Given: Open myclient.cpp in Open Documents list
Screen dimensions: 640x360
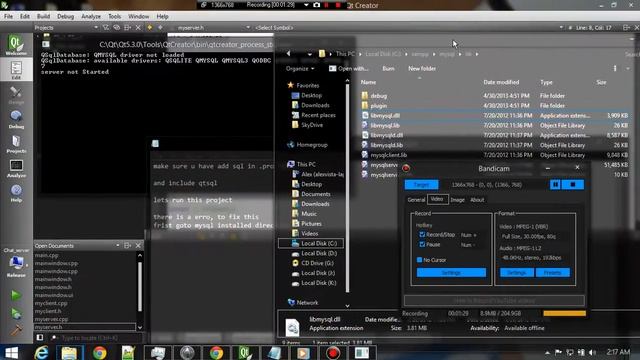Looking at the screenshot, I should [x=51, y=303].
